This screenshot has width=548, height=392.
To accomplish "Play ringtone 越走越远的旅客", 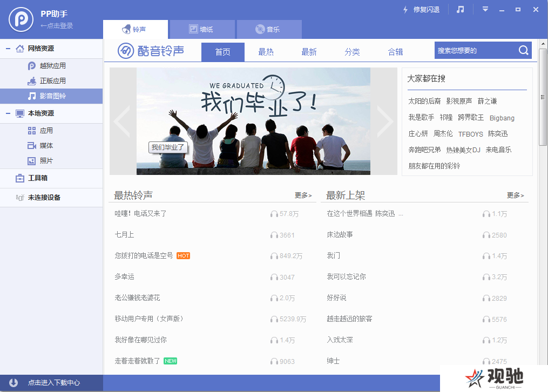I will pos(349,319).
